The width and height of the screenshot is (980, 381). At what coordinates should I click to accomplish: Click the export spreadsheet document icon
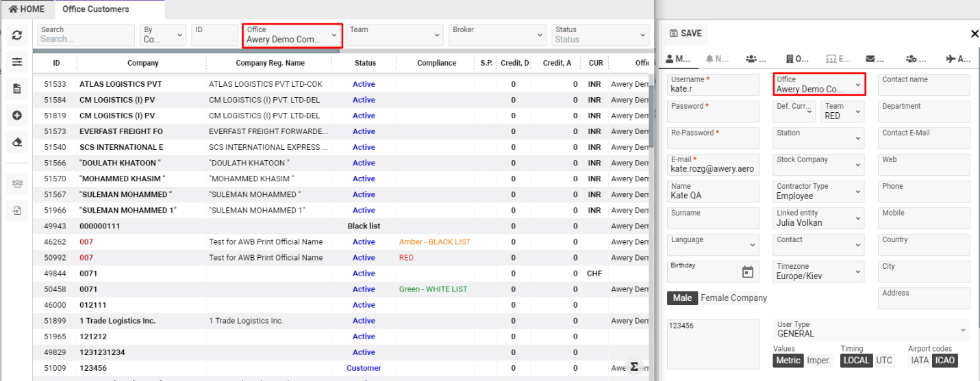[17, 89]
